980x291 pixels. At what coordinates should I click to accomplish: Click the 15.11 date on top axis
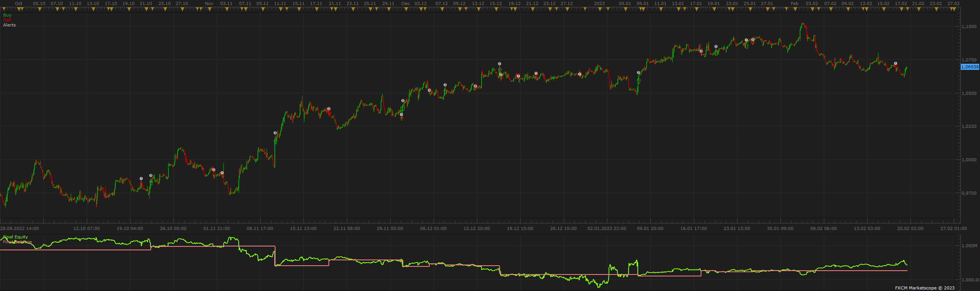(298, 3)
